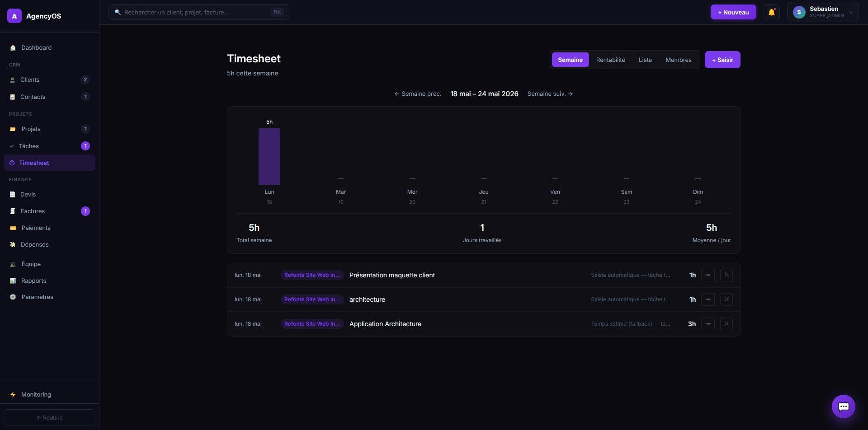Open Projets in the sidebar
This screenshot has height=430, width=868.
pos(49,129)
